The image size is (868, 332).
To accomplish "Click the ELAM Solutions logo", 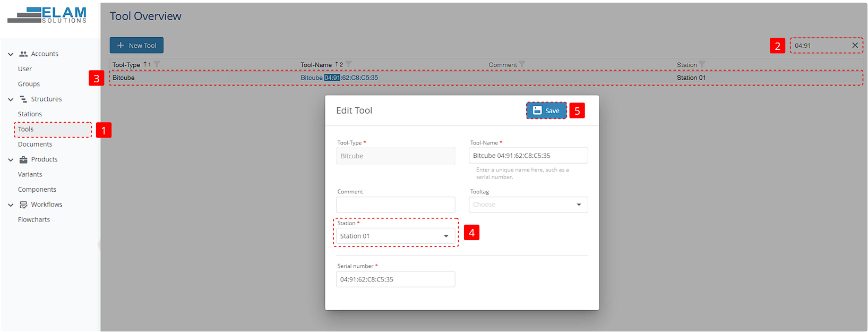I will tap(47, 15).
